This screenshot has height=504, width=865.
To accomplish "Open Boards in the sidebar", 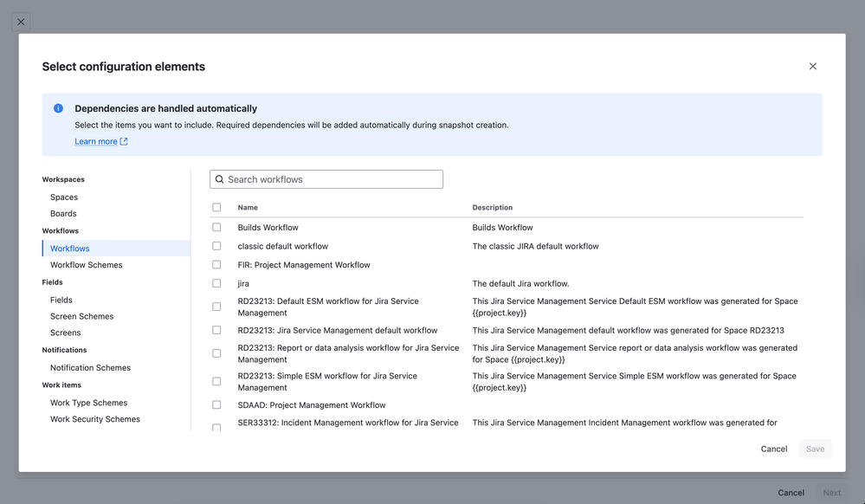I will click(63, 214).
